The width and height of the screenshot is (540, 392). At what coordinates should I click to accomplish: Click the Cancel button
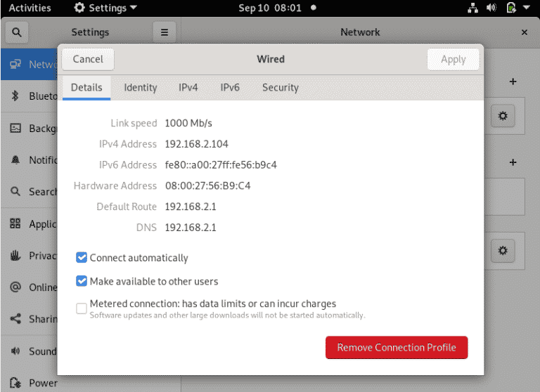88,59
